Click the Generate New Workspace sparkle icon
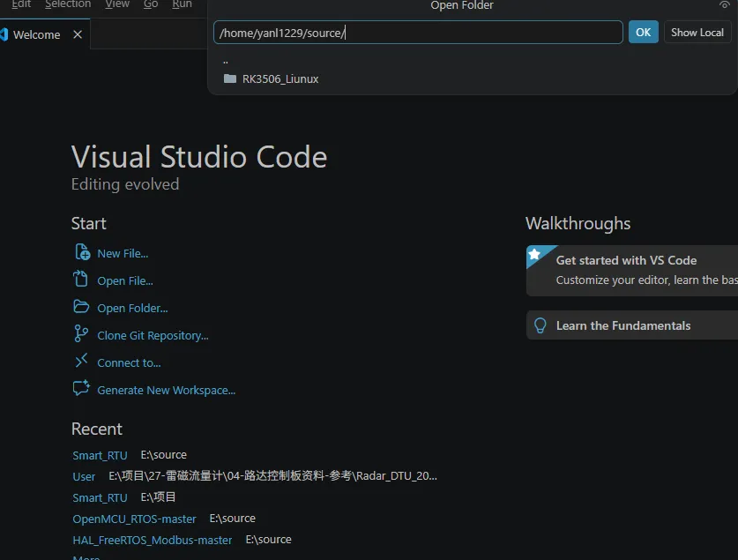 coord(81,388)
